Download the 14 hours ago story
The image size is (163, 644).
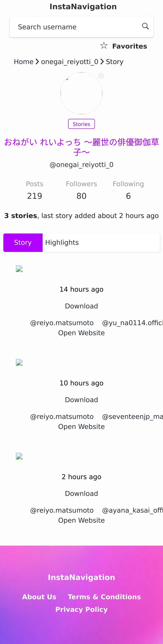pos(81,306)
